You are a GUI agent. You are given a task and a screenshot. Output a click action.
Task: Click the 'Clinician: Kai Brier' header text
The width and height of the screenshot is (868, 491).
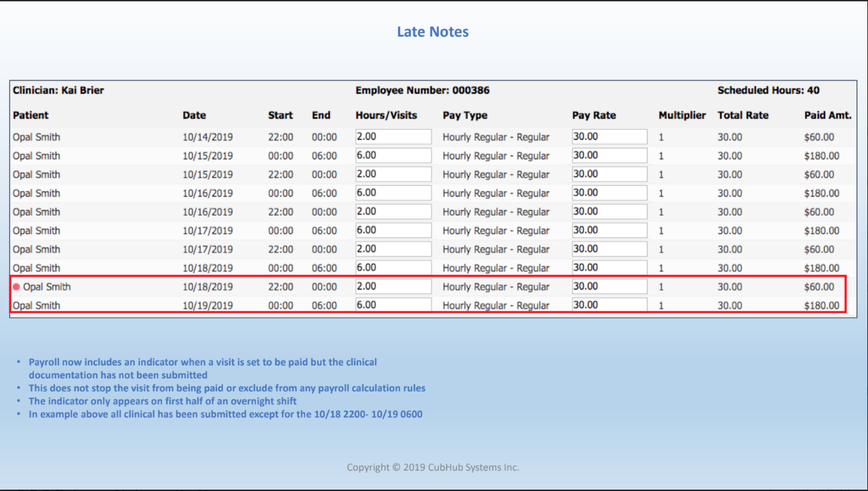(58, 90)
